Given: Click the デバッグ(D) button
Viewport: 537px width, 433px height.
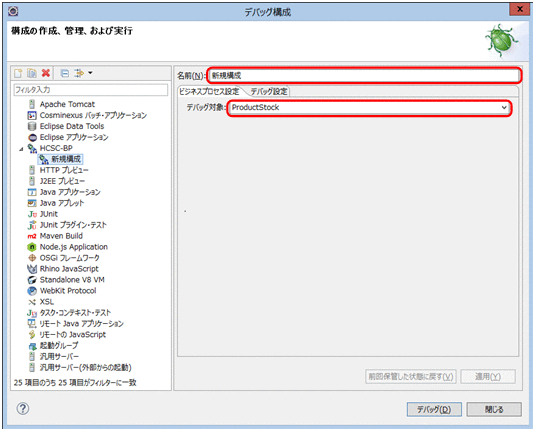Looking at the screenshot, I should point(434,409).
